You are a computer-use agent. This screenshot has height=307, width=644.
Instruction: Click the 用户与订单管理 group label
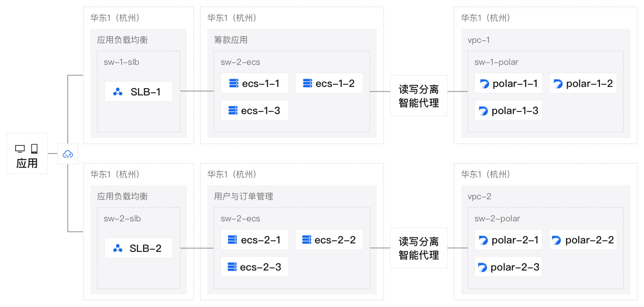243,196
